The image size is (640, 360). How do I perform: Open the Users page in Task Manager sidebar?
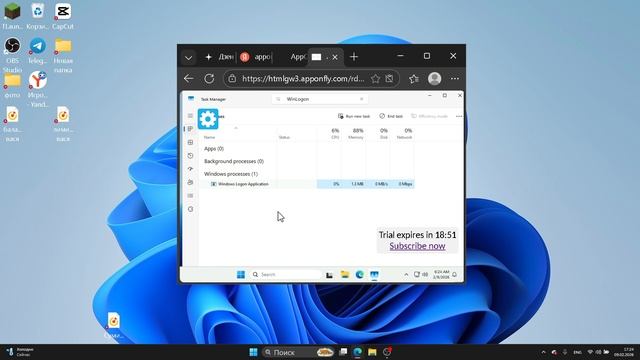(x=190, y=182)
